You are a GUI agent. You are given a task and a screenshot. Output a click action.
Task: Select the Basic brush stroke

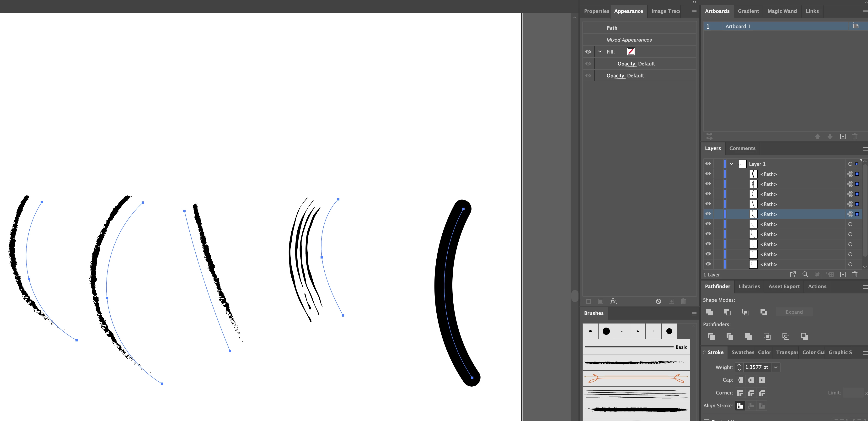point(636,347)
